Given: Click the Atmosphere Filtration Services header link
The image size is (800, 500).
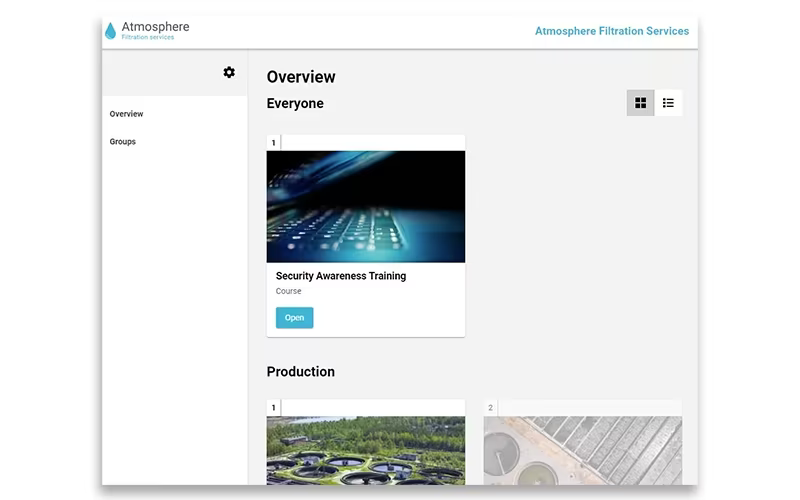Looking at the screenshot, I should pyautogui.click(x=612, y=31).
